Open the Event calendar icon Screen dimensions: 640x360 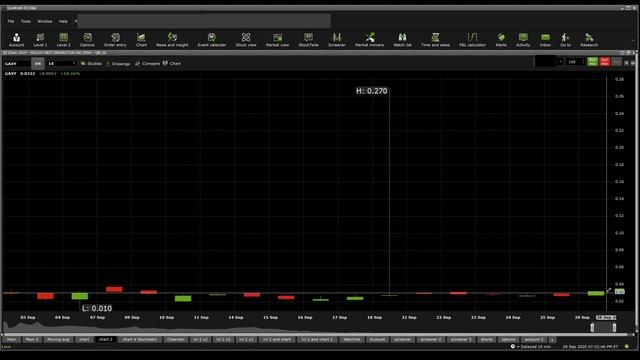pyautogui.click(x=211, y=40)
